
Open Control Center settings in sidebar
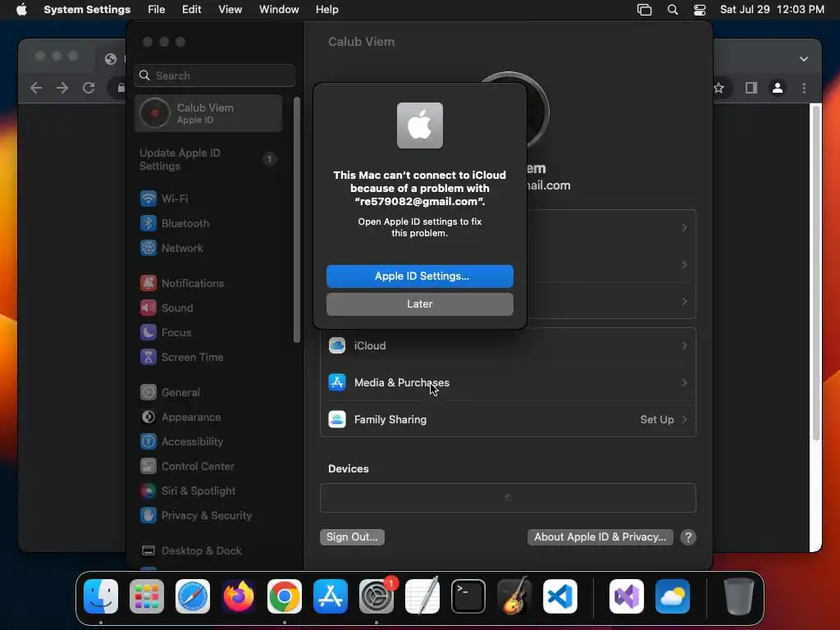tap(187, 467)
